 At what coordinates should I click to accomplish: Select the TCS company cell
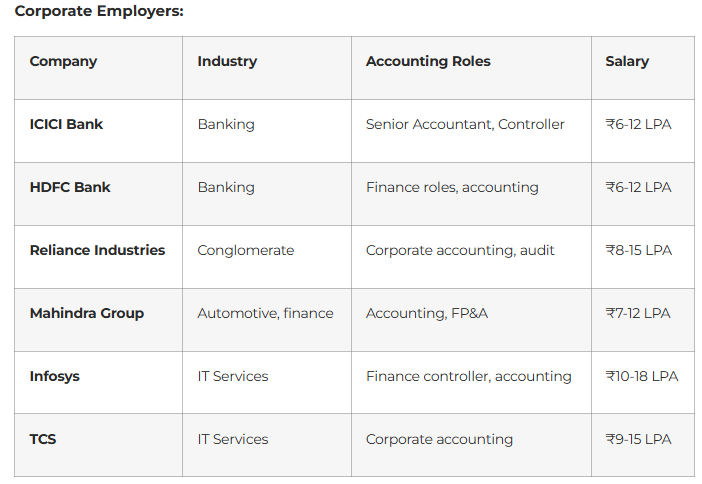click(43, 439)
